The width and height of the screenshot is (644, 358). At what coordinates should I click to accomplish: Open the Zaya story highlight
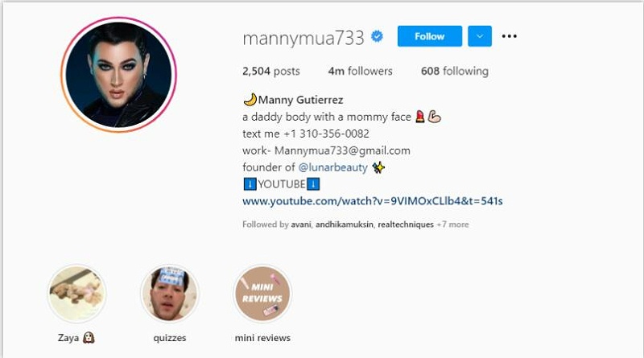coord(76,294)
